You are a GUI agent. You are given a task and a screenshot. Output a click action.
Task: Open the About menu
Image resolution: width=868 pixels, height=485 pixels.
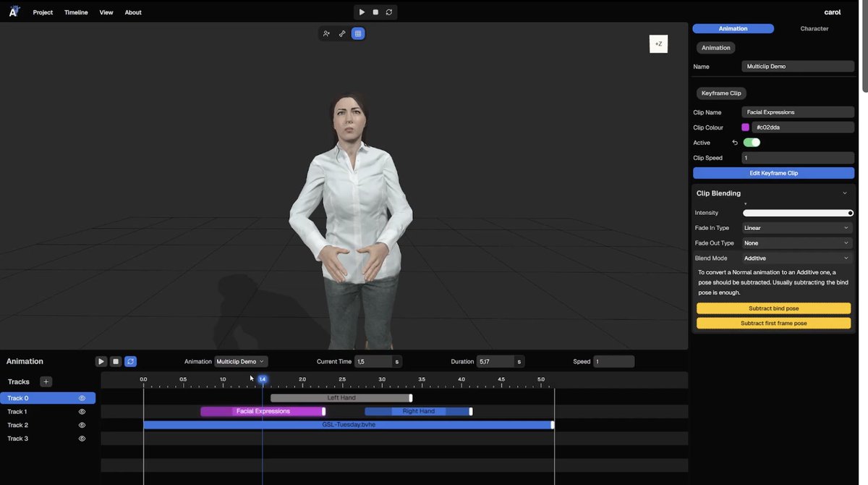(x=133, y=12)
